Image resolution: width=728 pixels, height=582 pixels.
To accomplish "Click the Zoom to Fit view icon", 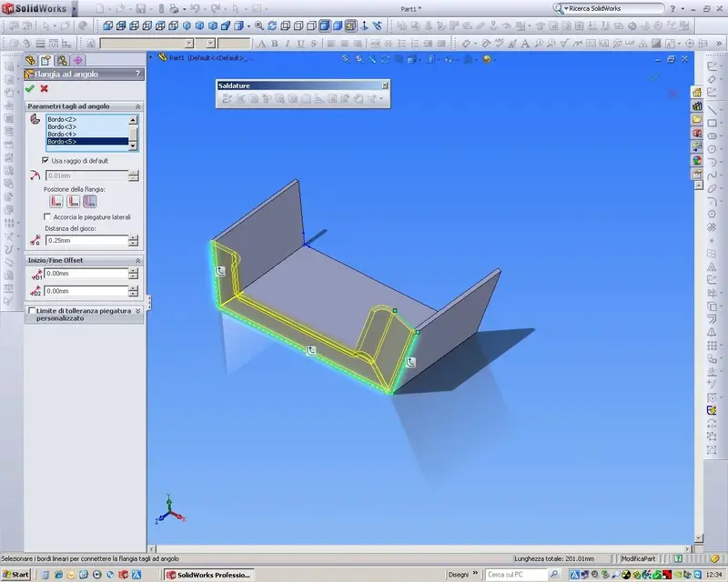I will pyautogui.click(x=259, y=26).
